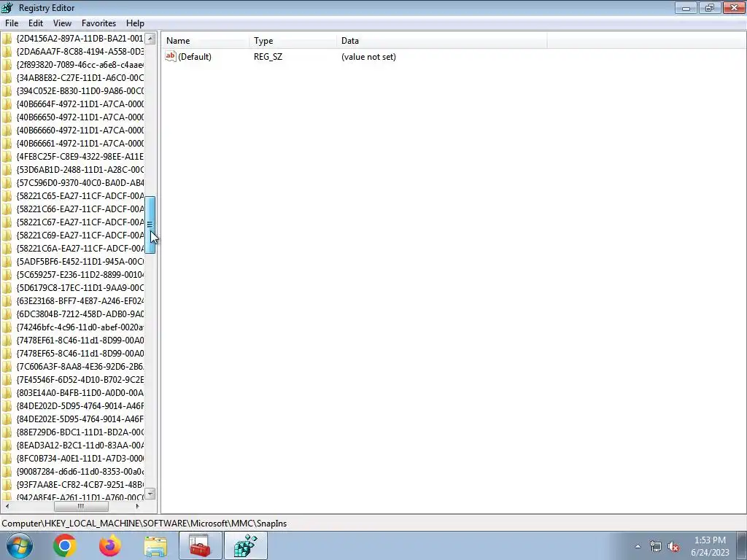Click folder icon of {53D6AB1D-2488-11D1 key
This screenshot has width=747, height=560.
click(x=7, y=169)
